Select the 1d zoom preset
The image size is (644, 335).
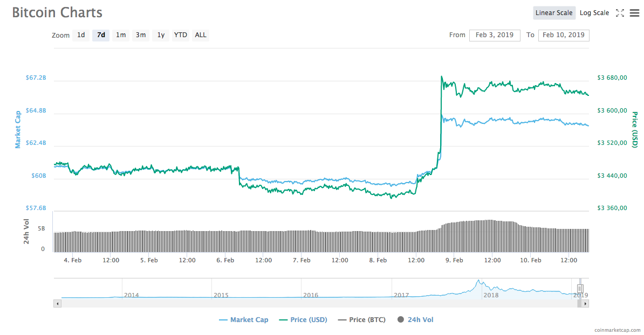click(81, 34)
